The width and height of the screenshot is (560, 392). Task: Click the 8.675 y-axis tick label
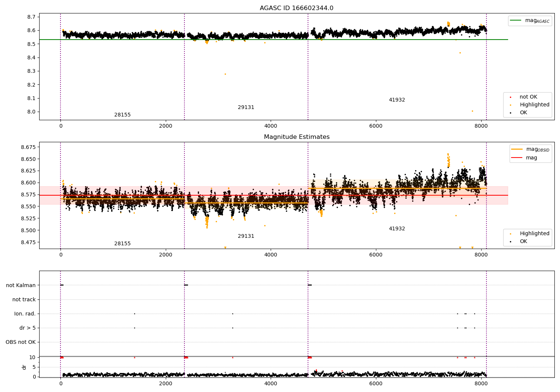[28, 147]
